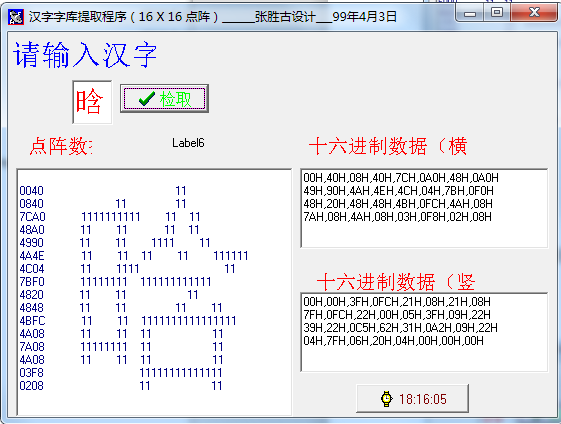Click the 点阵数 label
Screen dimensions: 561x424
61,146
